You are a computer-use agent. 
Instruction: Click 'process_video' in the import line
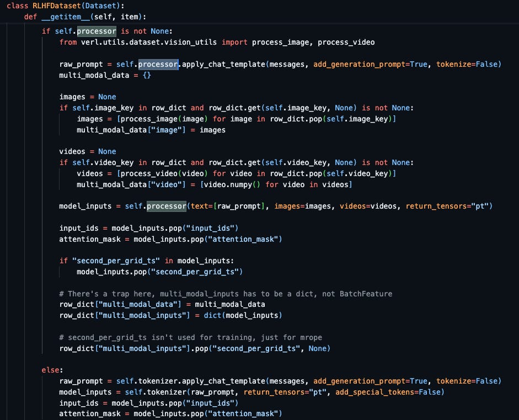click(x=346, y=42)
